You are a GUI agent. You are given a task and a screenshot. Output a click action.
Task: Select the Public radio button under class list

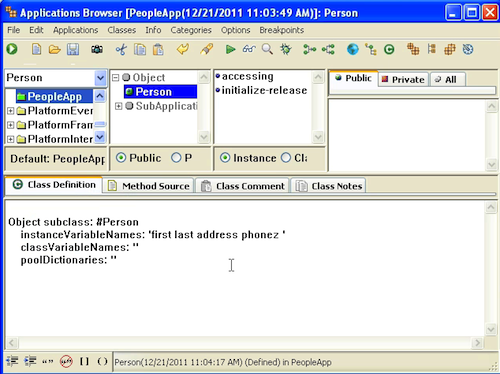point(121,158)
